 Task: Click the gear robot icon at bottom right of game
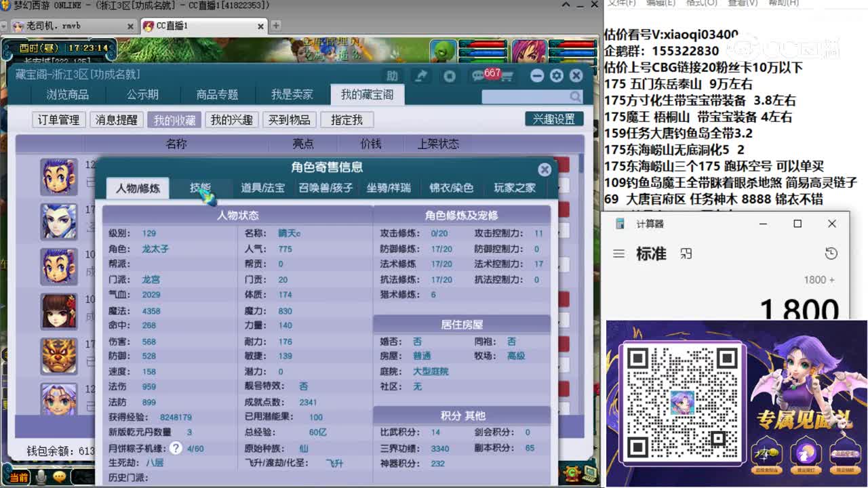click(572, 472)
